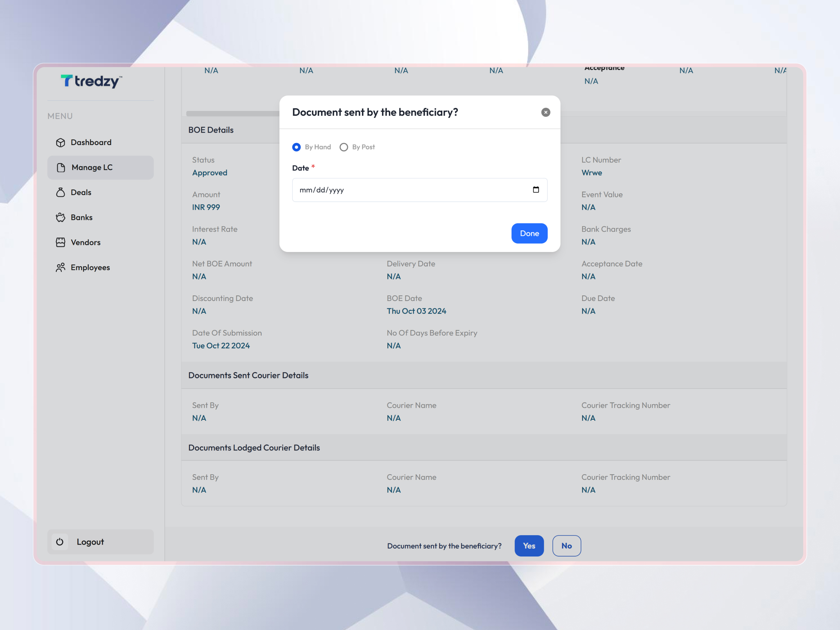Select the Dashboard cube icon in sidebar
Screen dimensions: 840x630
tap(61, 142)
